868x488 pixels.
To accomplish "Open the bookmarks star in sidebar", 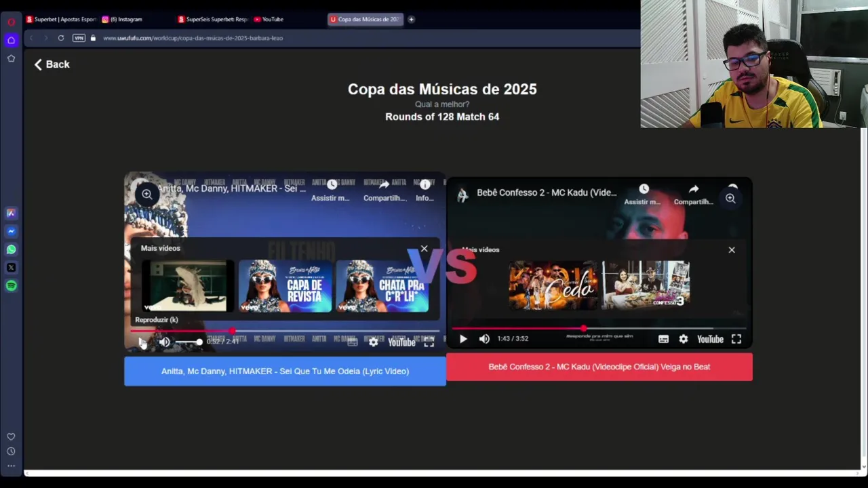I will 11,58.
